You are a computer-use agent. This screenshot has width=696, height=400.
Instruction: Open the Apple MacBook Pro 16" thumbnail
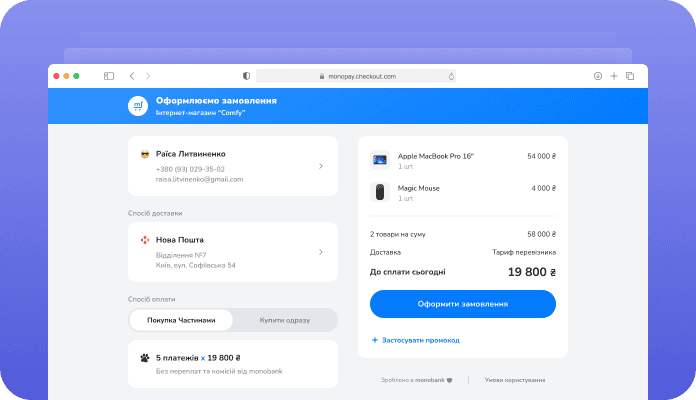click(x=380, y=160)
